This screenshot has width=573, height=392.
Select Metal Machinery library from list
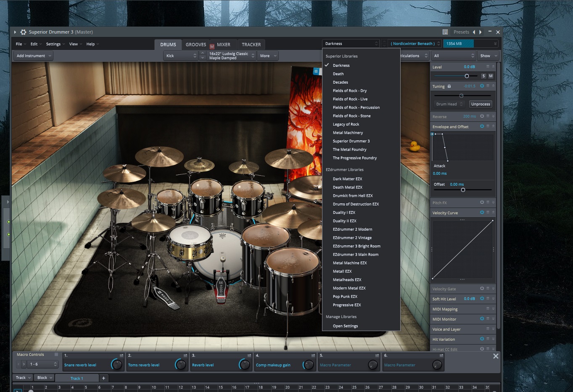[x=348, y=133]
